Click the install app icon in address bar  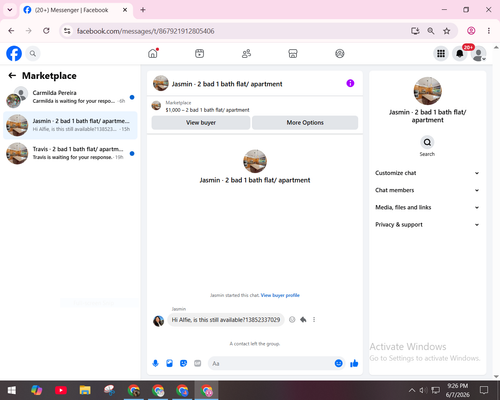click(x=415, y=31)
